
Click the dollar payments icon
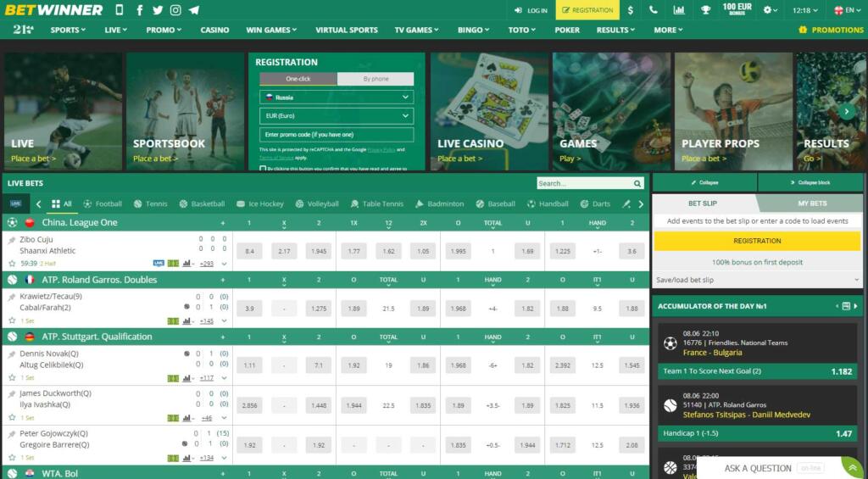coord(631,10)
